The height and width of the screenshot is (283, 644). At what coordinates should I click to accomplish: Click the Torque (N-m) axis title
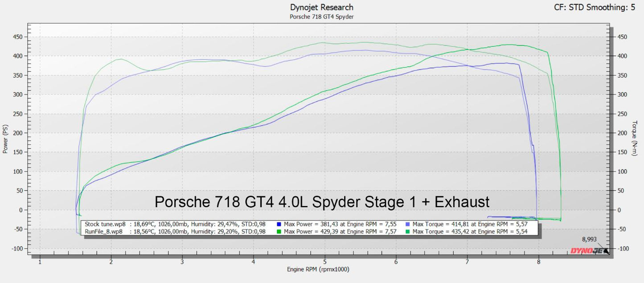[x=635, y=139]
